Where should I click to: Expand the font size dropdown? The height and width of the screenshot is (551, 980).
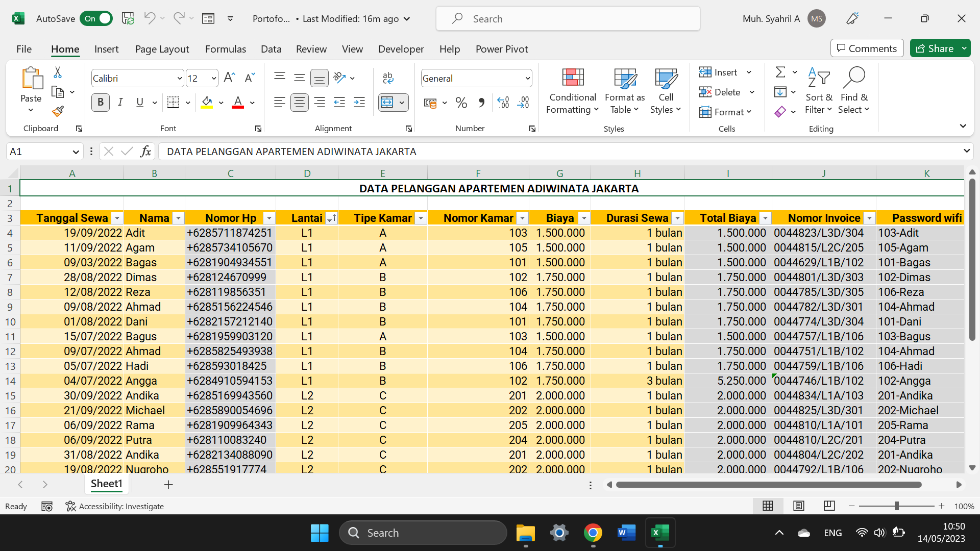(213, 79)
